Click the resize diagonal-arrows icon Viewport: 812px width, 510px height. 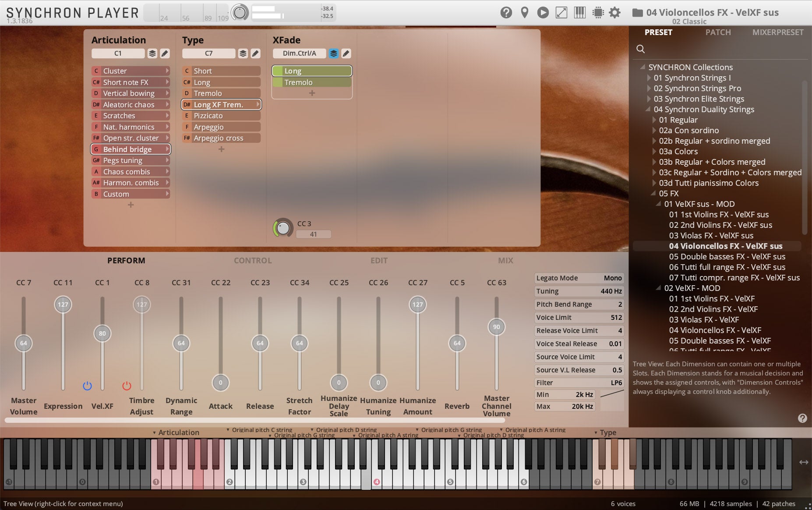(x=562, y=12)
